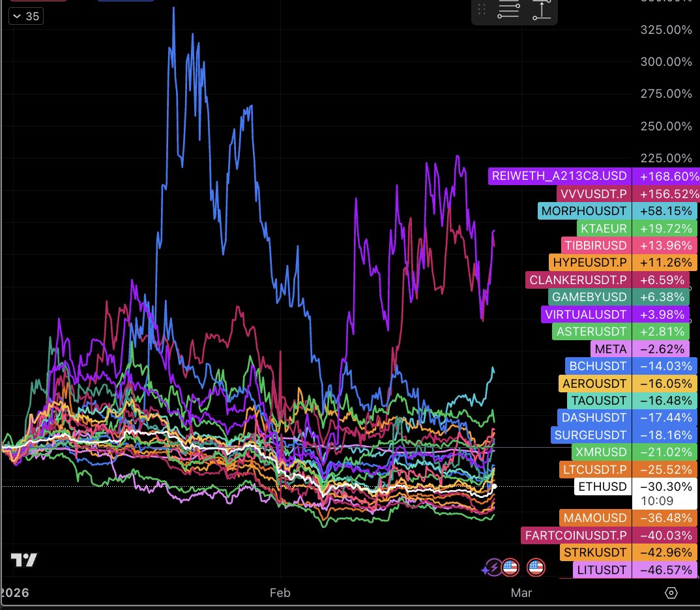
Task: Open the first US flag event marker
Action: coord(510,568)
